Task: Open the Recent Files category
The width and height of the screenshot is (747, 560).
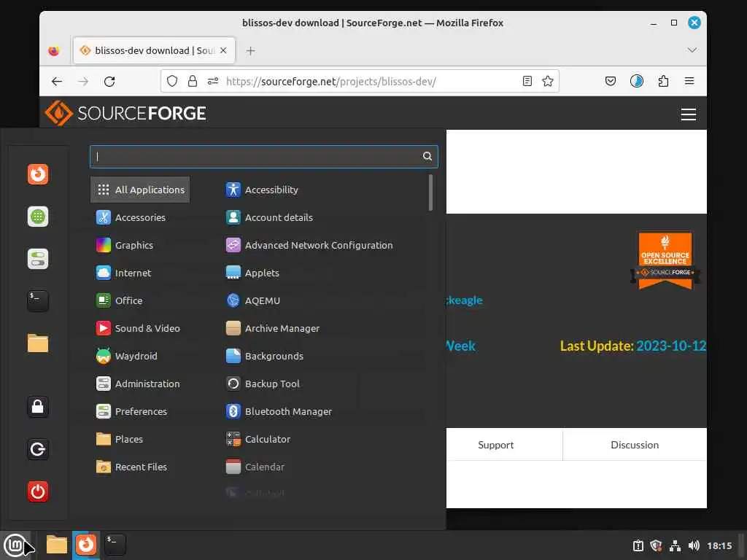Action: pos(140,467)
